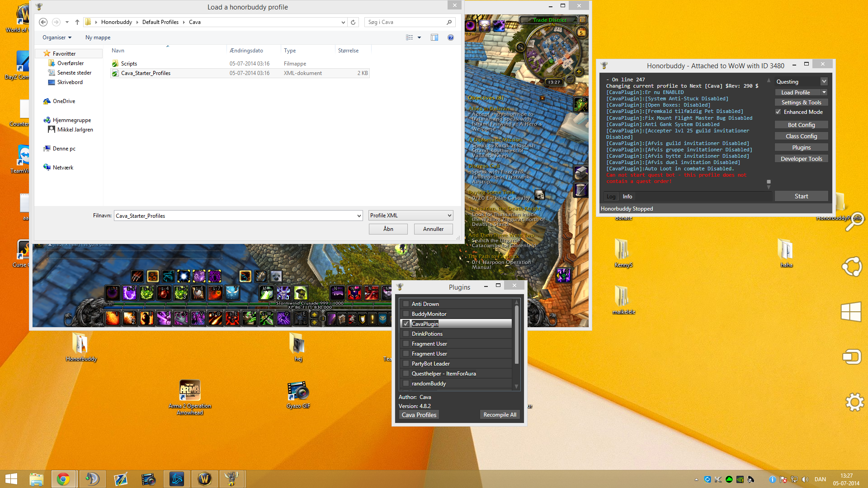
Task: Enable the PartyBot Leader plugin
Action: (406, 364)
